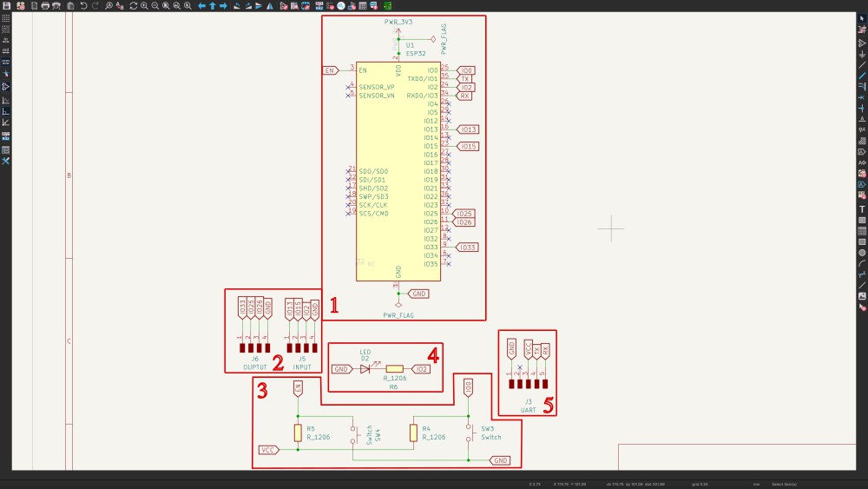
Task: Save the schematic with the Save icon
Action: point(7,5)
